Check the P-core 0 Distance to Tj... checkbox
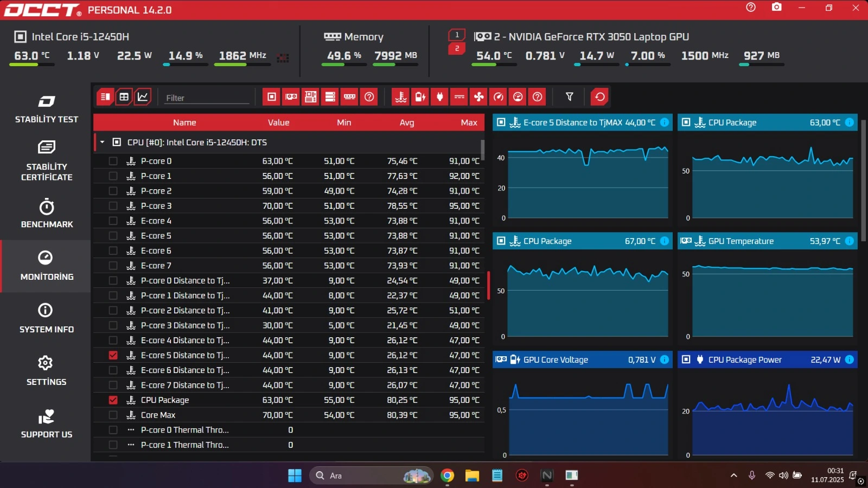This screenshot has height=488, width=868. pos(113,281)
